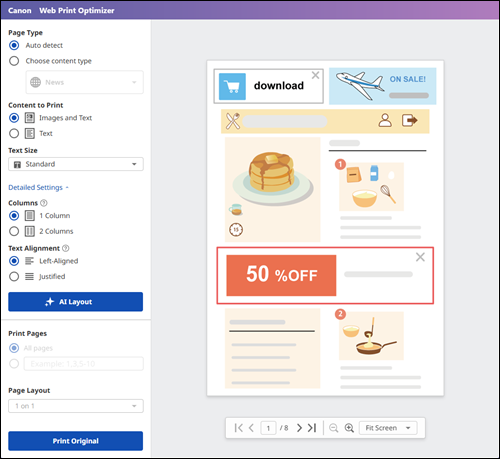Open the Fit Screen zoom dropdown
500x459 pixels.
point(388,428)
